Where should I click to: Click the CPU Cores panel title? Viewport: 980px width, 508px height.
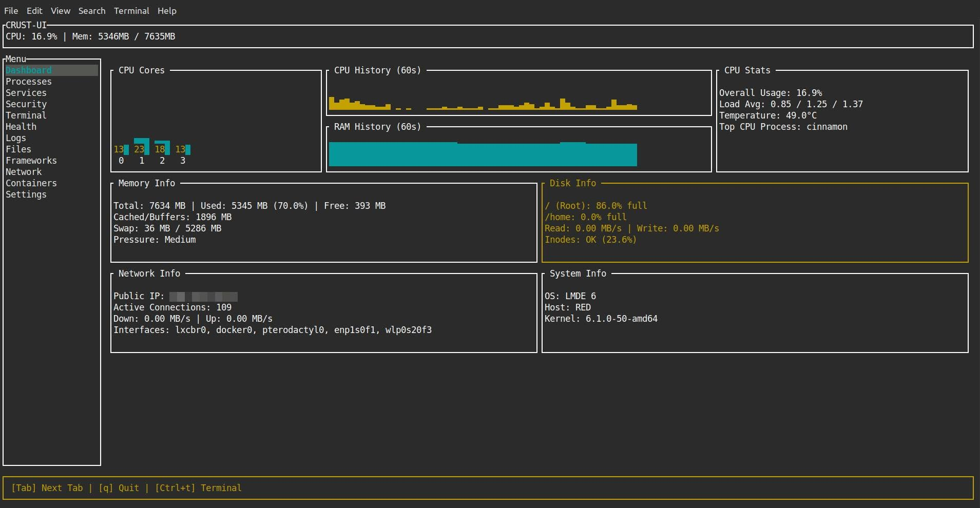coord(142,70)
